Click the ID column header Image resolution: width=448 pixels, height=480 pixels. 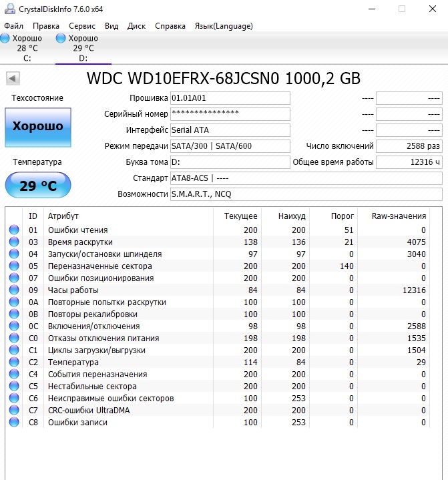[x=33, y=216]
